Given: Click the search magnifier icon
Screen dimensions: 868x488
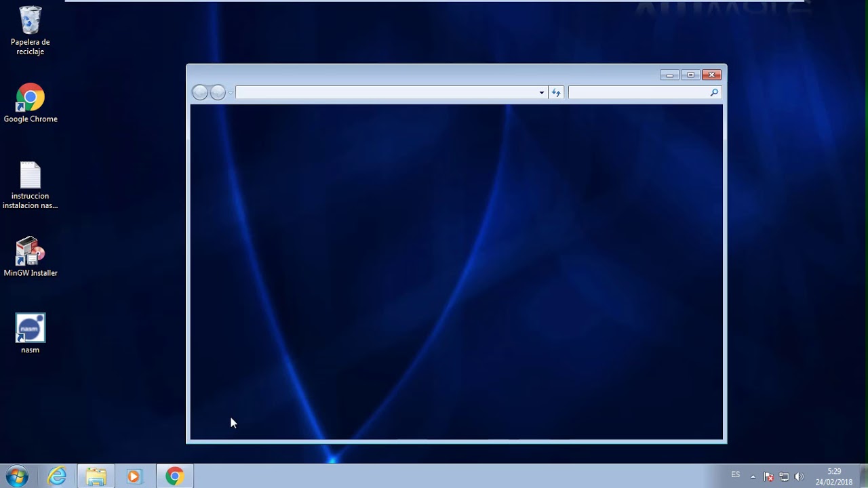Looking at the screenshot, I should pyautogui.click(x=714, y=92).
